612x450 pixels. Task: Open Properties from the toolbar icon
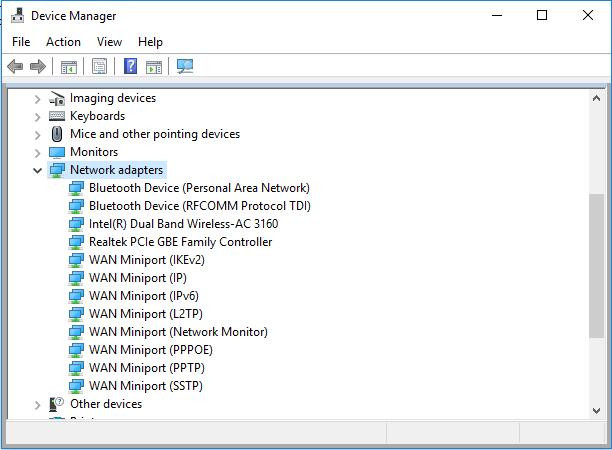point(99,67)
